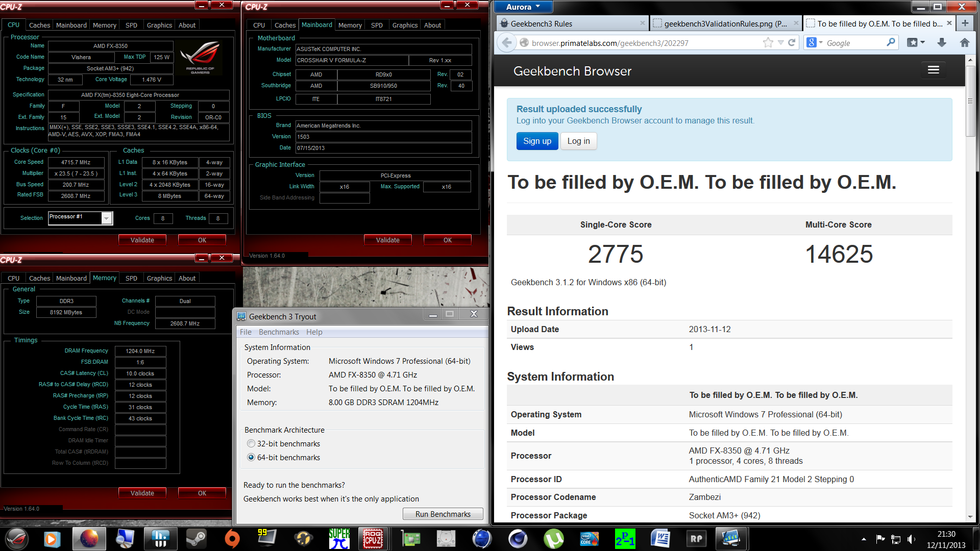The image size is (980, 551).
Task: Open the network tray icon
Action: point(896,539)
